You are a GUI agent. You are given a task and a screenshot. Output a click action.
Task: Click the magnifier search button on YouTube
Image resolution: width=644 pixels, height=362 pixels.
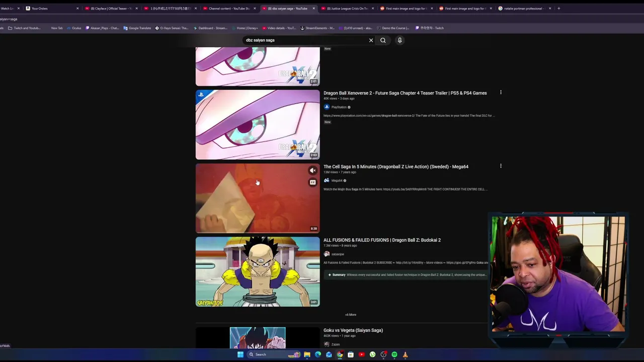[x=383, y=40]
